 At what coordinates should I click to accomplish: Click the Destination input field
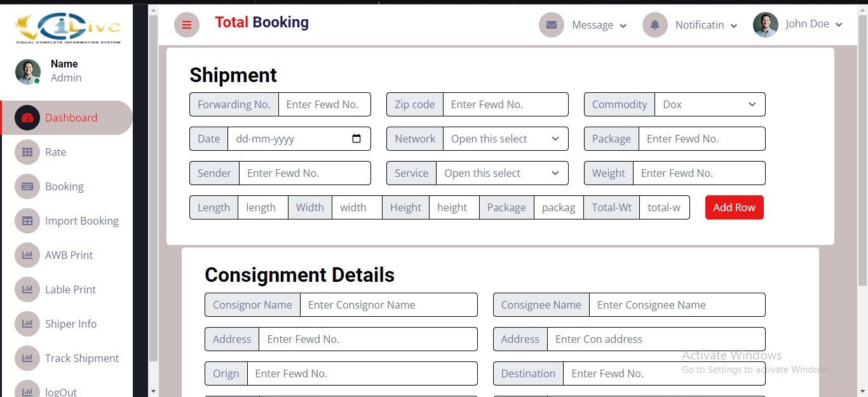665,373
